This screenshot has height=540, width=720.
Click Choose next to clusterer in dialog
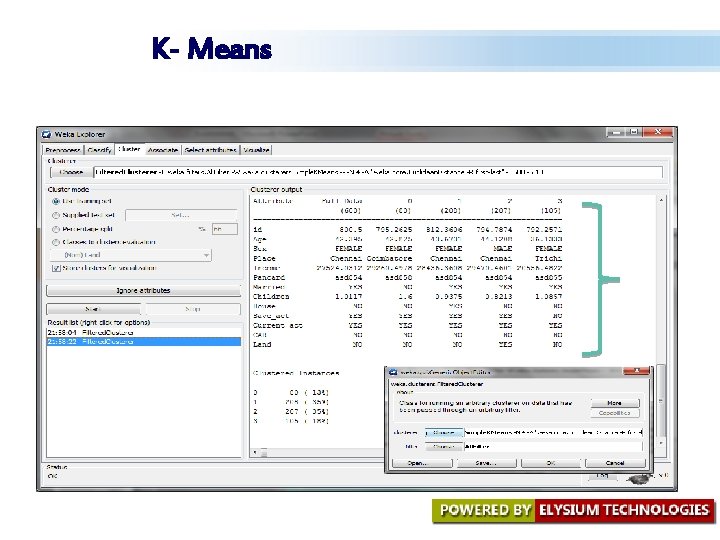click(444, 433)
